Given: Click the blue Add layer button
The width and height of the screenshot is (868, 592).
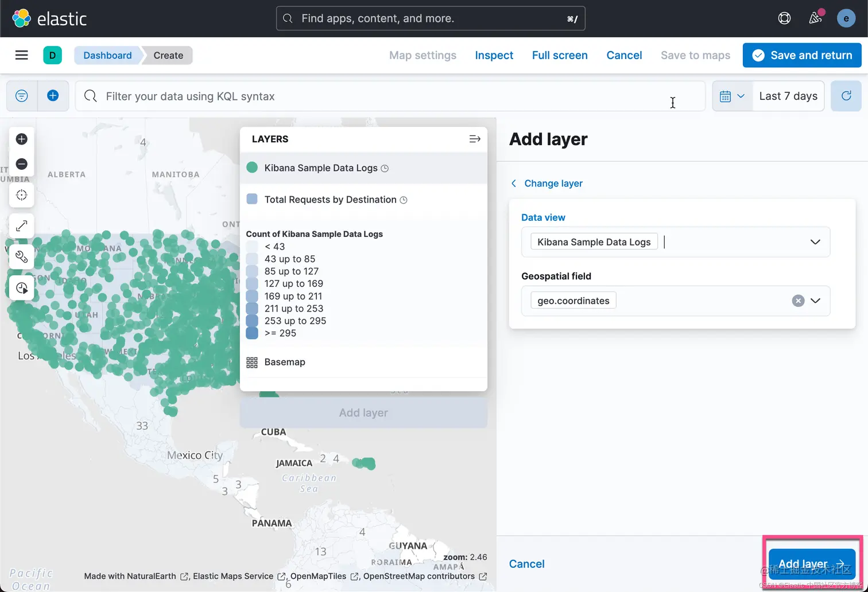Looking at the screenshot, I should point(812,563).
